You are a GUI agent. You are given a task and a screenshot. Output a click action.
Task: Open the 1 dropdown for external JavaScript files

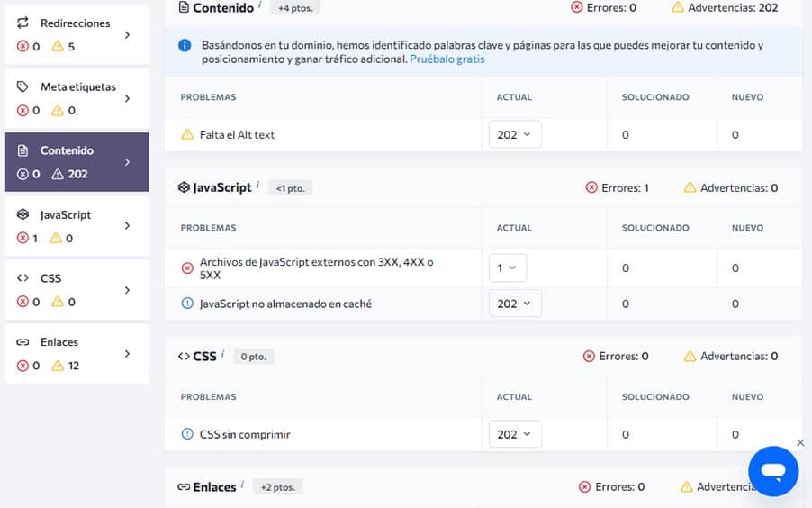click(x=507, y=268)
